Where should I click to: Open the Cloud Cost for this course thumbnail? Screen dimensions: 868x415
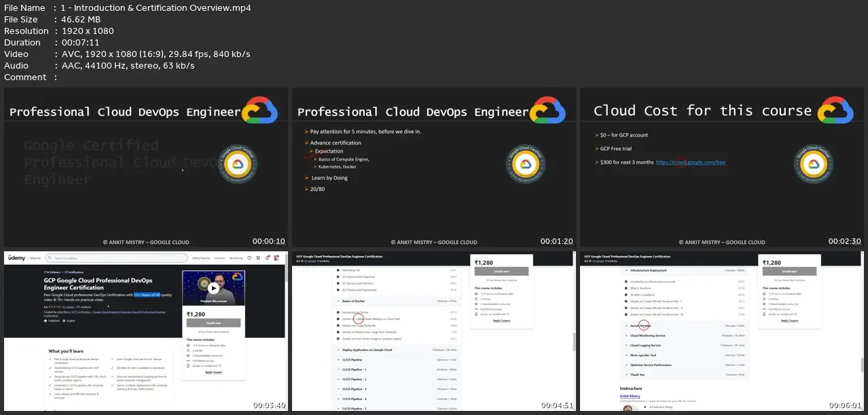[x=722, y=168]
